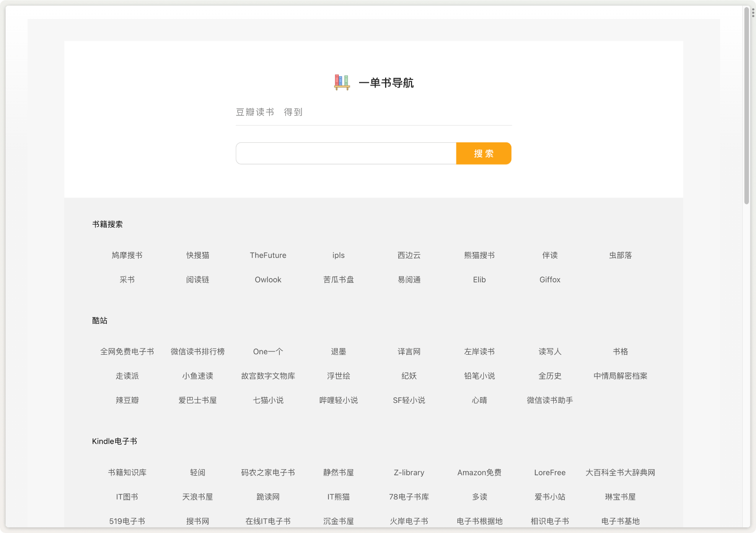Open the 快搜猫 link
The width and height of the screenshot is (756, 533).
[x=197, y=255]
